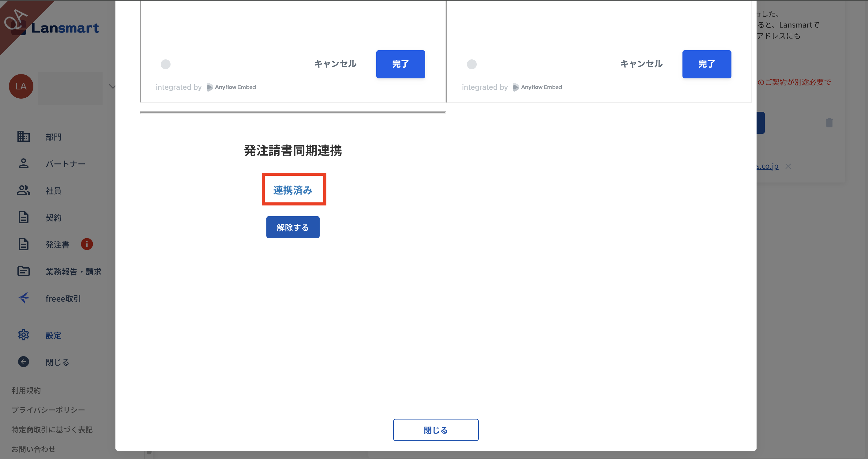Click 完了 button in left Anyflow panel
The height and width of the screenshot is (459, 868).
tap(400, 64)
